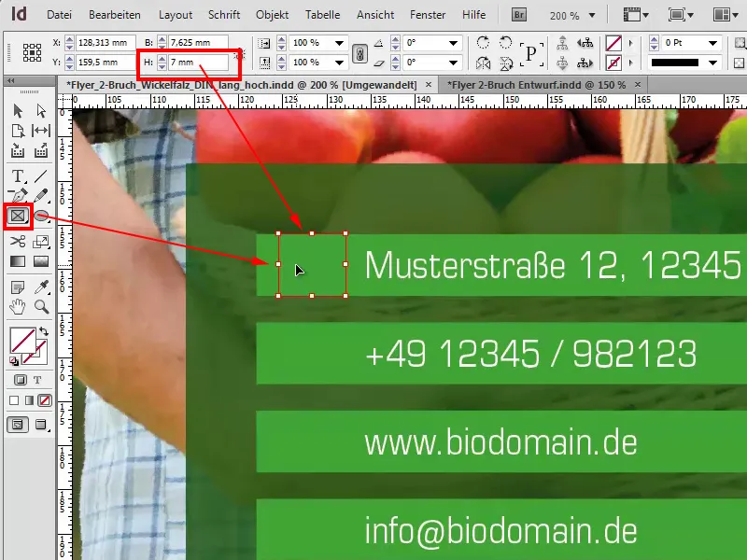Switch to Normal view mode
The image size is (747, 560).
point(18,425)
